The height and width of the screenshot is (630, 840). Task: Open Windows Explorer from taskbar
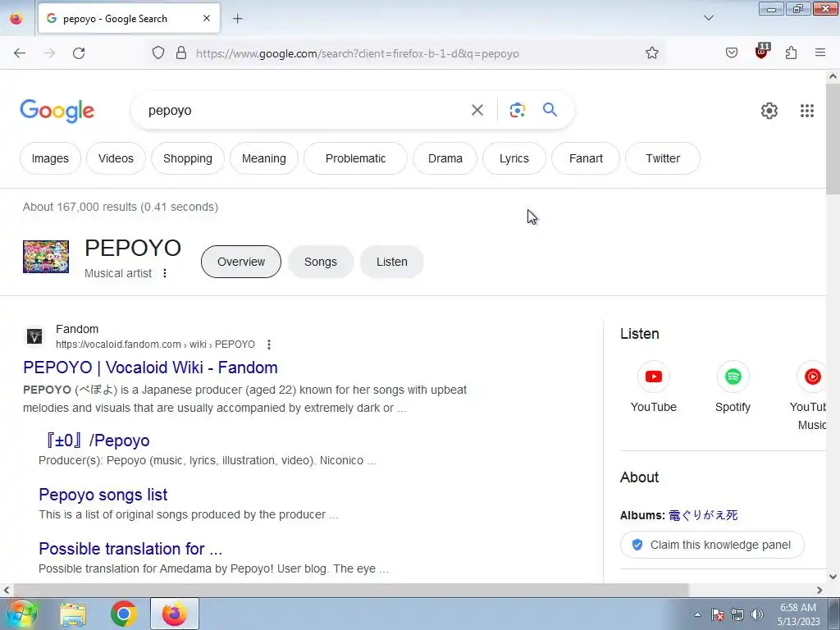point(73,614)
